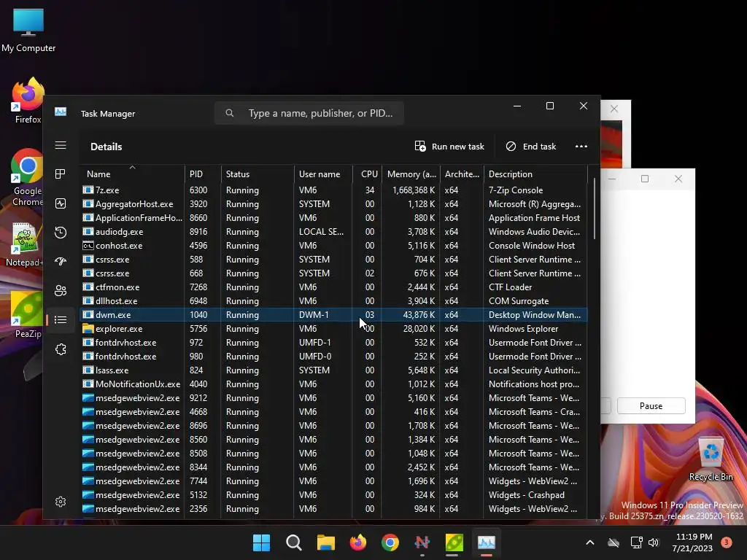Open the clock and date panel
The width and height of the screenshot is (747, 560).
pyautogui.click(x=692, y=542)
